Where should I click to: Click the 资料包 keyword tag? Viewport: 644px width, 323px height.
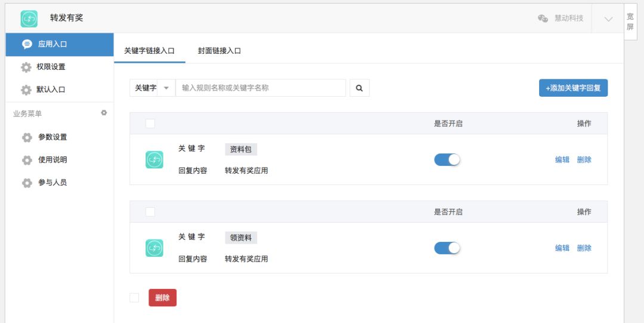click(x=241, y=149)
